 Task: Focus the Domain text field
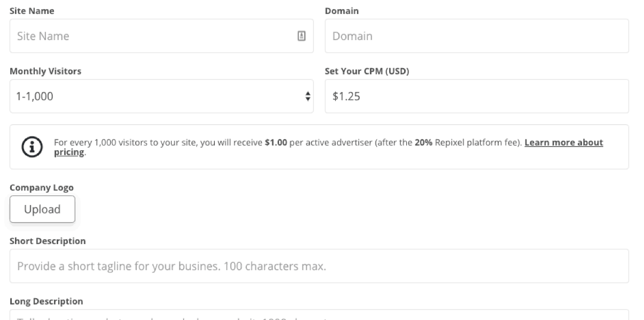477,36
